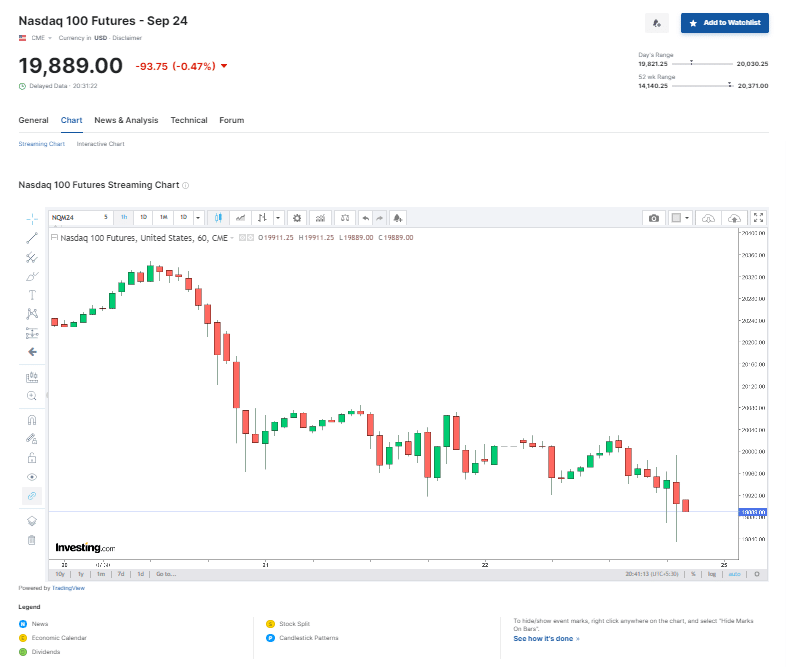The image size is (786, 667).
Task: Select the 1M interval button
Action: pos(163,217)
